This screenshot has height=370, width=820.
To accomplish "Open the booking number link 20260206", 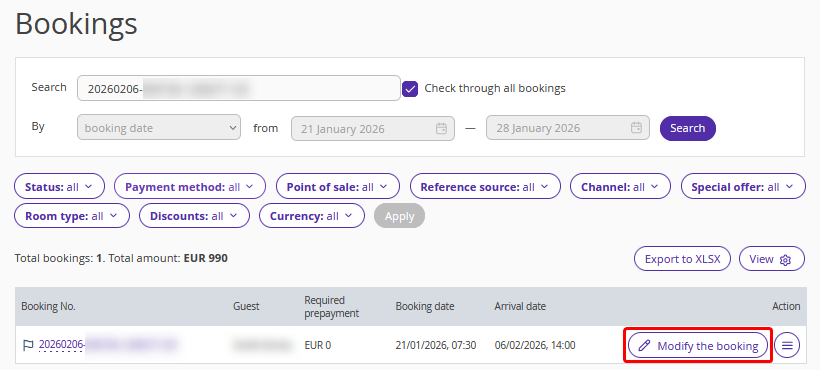I will (x=62, y=345).
